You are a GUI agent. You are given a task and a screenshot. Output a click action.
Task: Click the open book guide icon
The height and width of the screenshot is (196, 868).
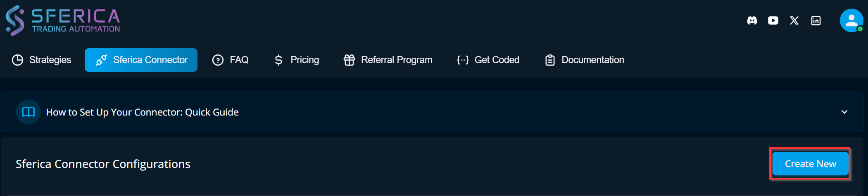click(29, 112)
